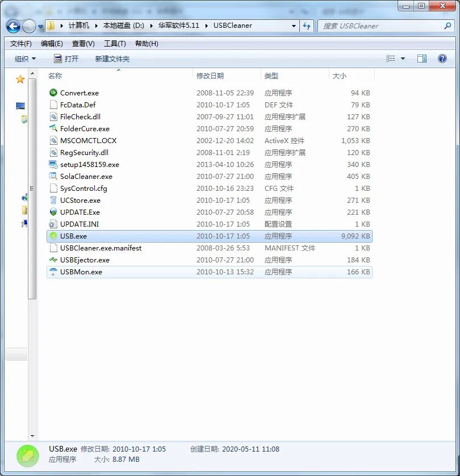Click the Desktop icon in the sidebar

click(x=20, y=106)
